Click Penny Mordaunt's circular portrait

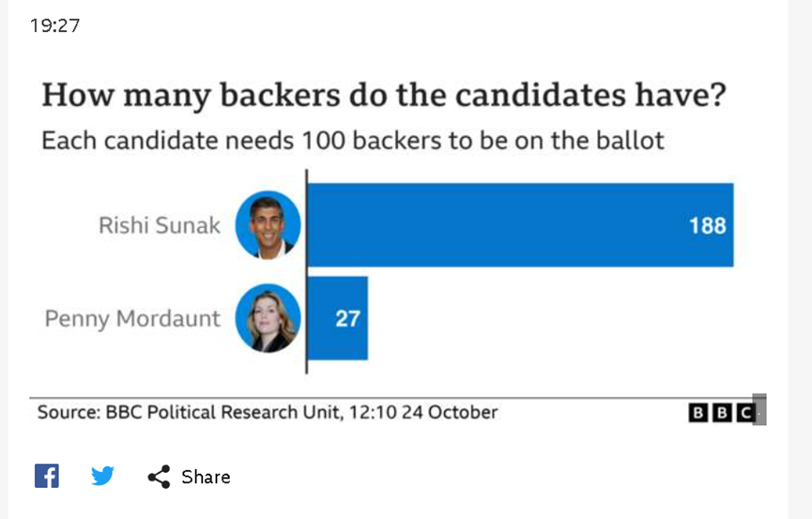tap(268, 318)
